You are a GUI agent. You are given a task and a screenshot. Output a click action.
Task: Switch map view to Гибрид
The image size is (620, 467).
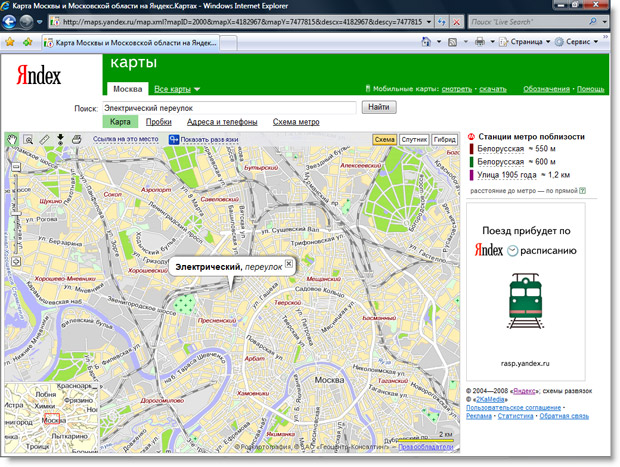pos(444,140)
